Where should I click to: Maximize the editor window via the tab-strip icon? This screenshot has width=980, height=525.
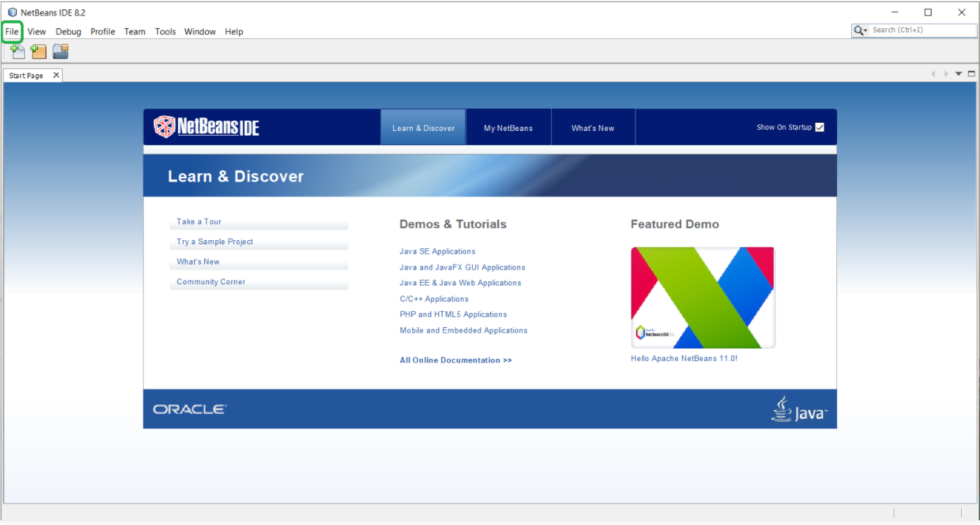[971, 74]
